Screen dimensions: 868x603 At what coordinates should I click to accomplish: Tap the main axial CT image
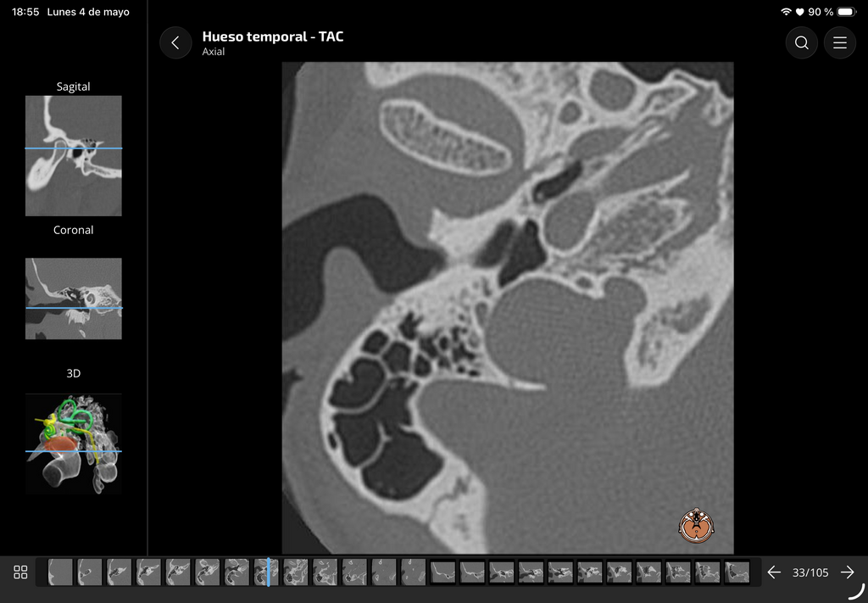[x=508, y=308]
